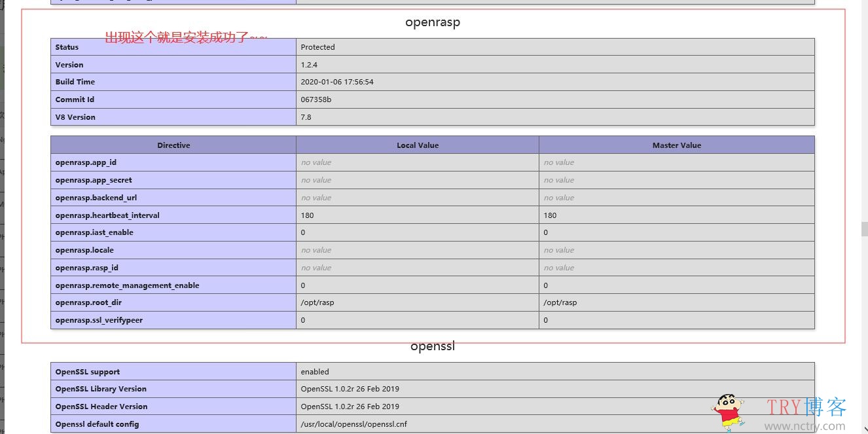Select the openrasp.remote_management_enable directive name
Viewport: 868px width, 434px height.
point(127,285)
